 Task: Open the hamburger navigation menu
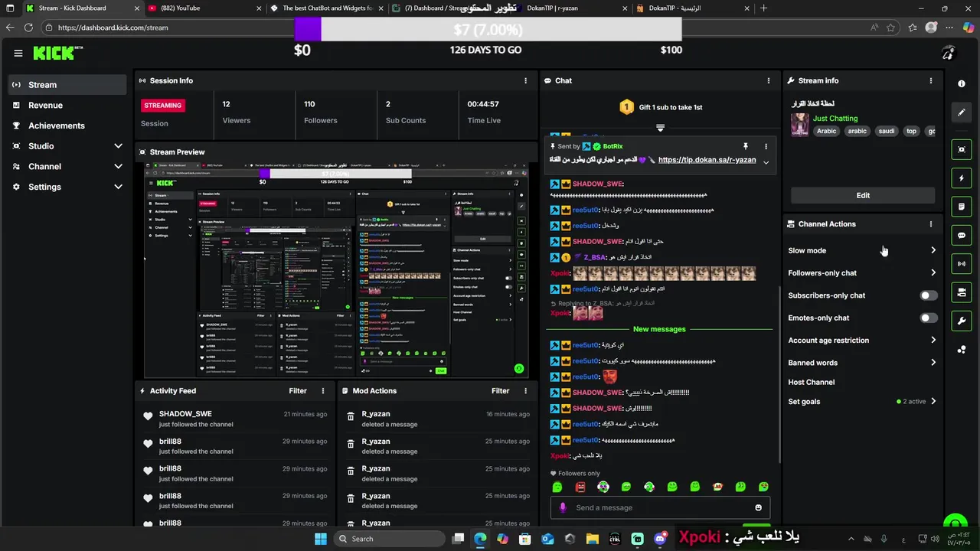click(18, 53)
